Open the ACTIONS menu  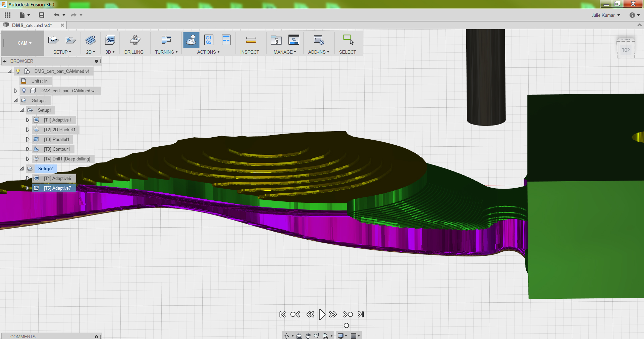pos(208,52)
